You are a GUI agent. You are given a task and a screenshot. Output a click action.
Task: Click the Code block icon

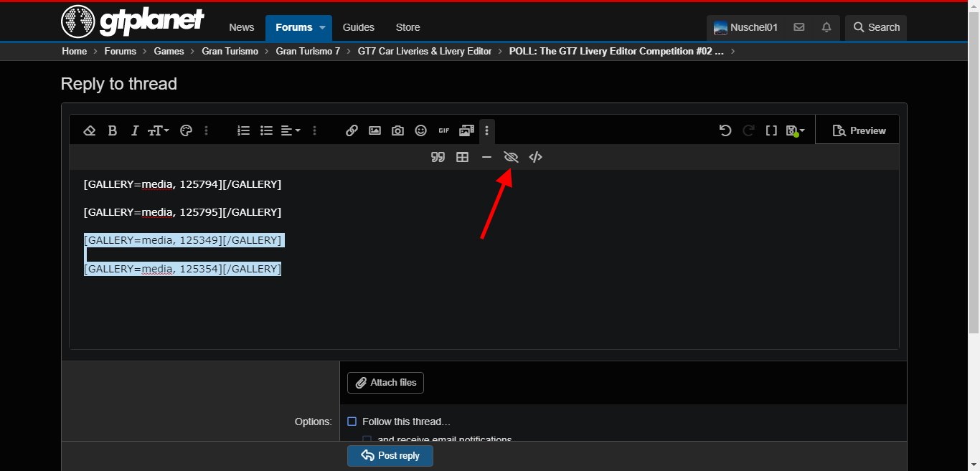coord(535,157)
